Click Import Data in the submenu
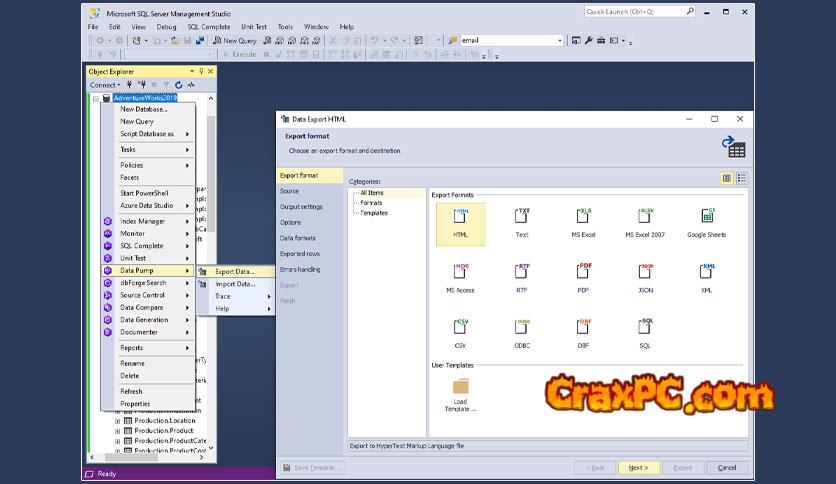 (235, 284)
